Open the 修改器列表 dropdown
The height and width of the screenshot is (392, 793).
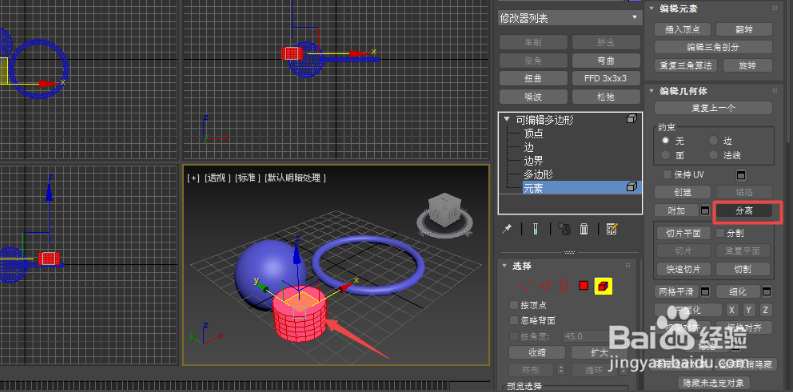click(x=569, y=18)
